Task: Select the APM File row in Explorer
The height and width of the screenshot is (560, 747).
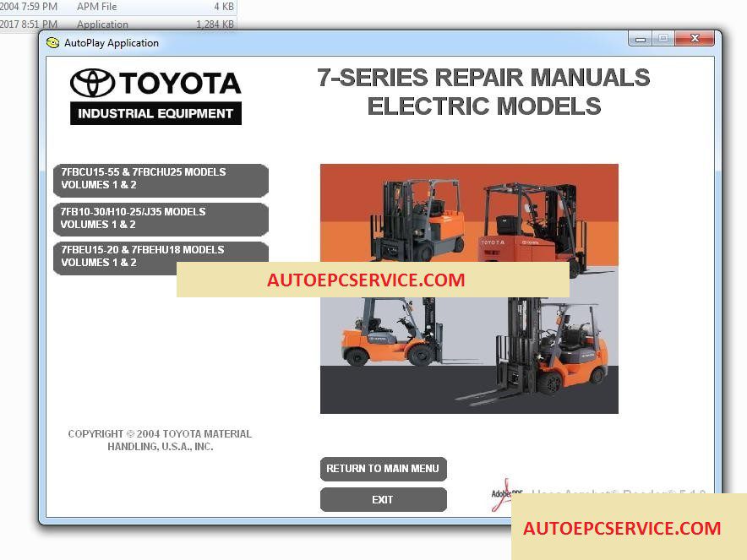Action: click(x=117, y=7)
